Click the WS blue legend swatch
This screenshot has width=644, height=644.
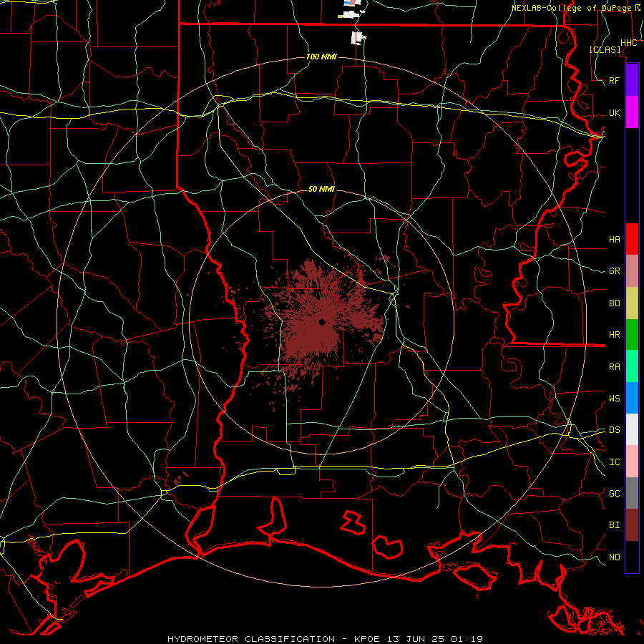632,398
